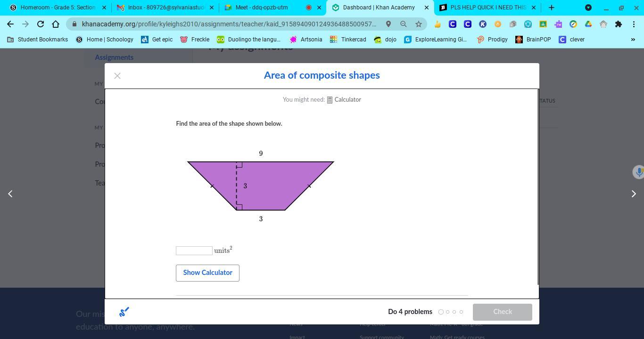Click the first problem progress circle
644x339 pixels.
tap(441, 312)
